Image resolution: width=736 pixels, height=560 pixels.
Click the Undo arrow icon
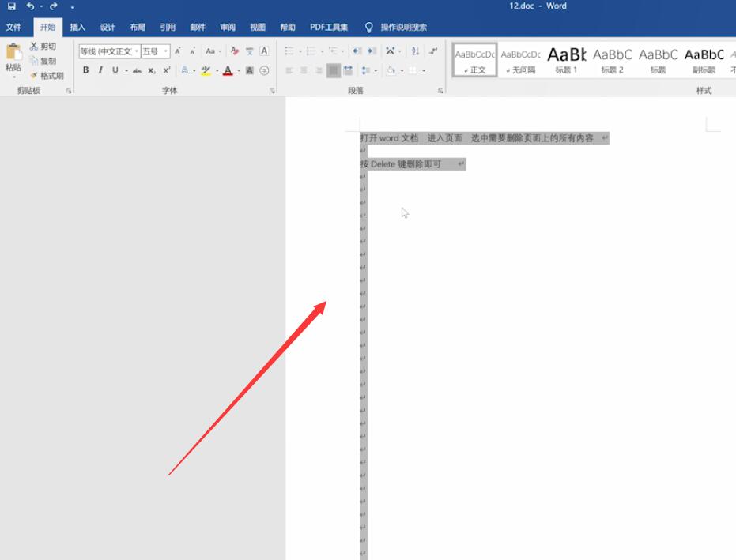[31, 6]
